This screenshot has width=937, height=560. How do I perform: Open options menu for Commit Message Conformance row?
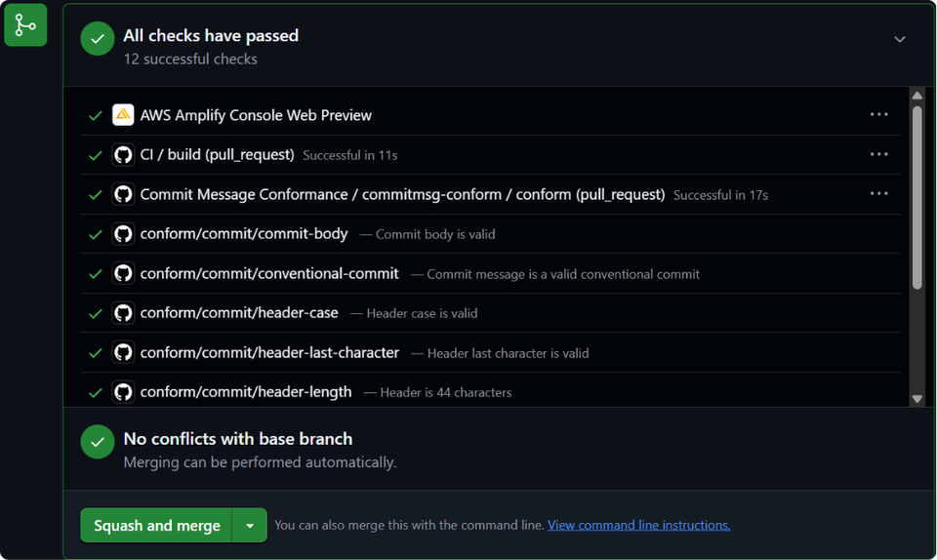(878, 193)
